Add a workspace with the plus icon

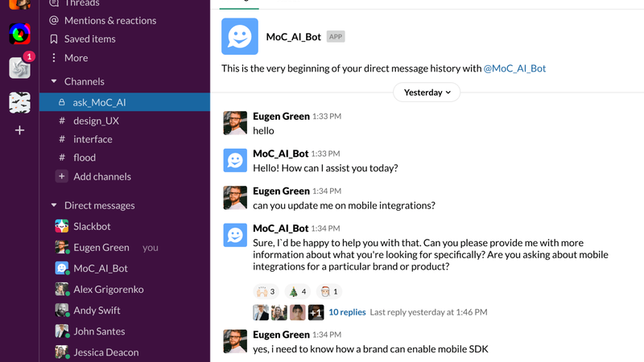(19, 130)
